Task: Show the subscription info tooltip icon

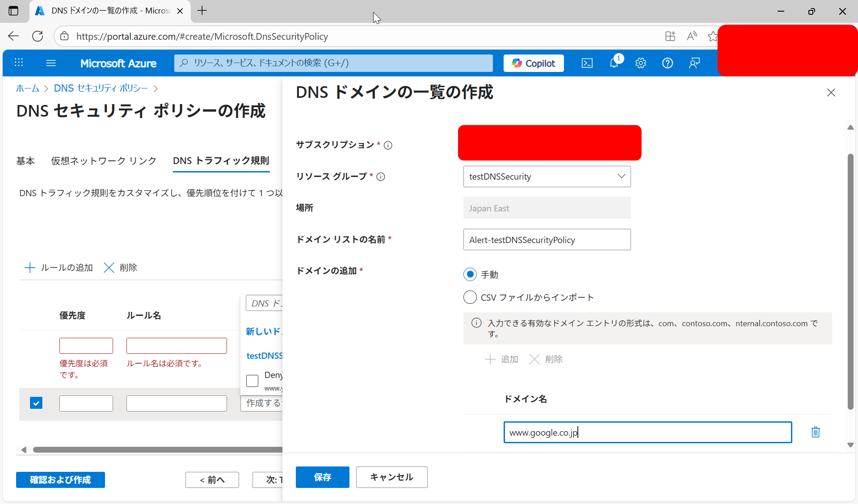Action: pos(388,145)
